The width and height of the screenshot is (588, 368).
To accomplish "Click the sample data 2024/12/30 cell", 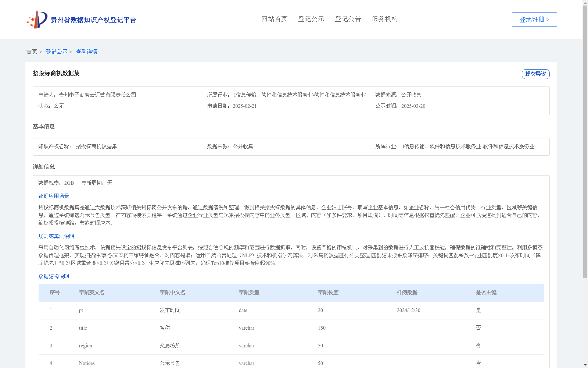I will tap(409, 310).
